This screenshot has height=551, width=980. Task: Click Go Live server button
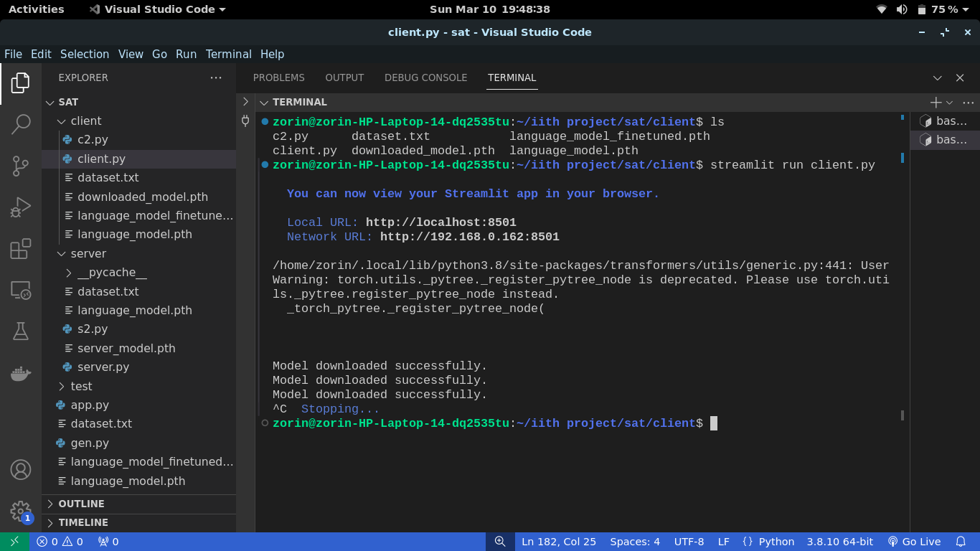pyautogui.click(x=914, y=542)
